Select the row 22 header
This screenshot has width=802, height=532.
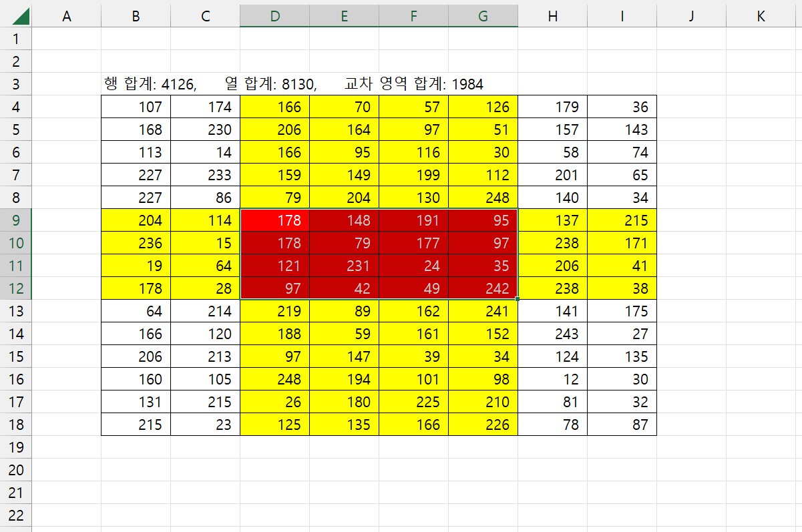pos(16,515)
